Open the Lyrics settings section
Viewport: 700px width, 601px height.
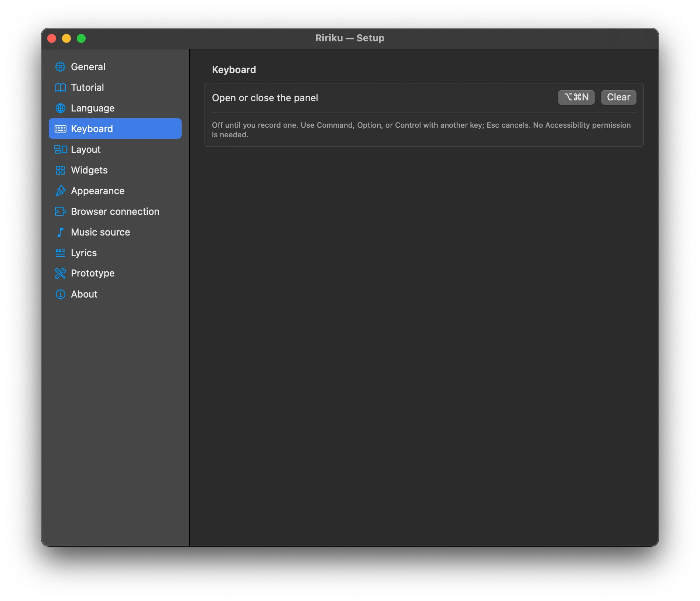click(115, 253)
